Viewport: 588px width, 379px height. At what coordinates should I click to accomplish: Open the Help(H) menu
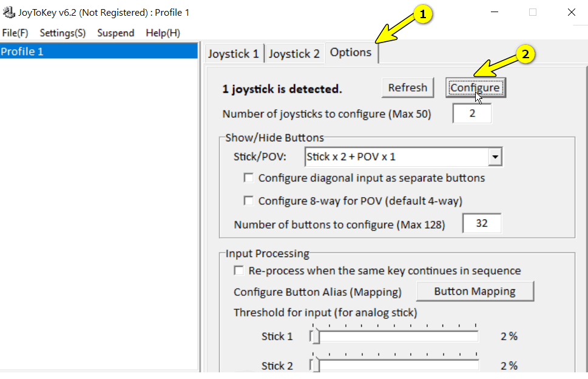point(163,33)
